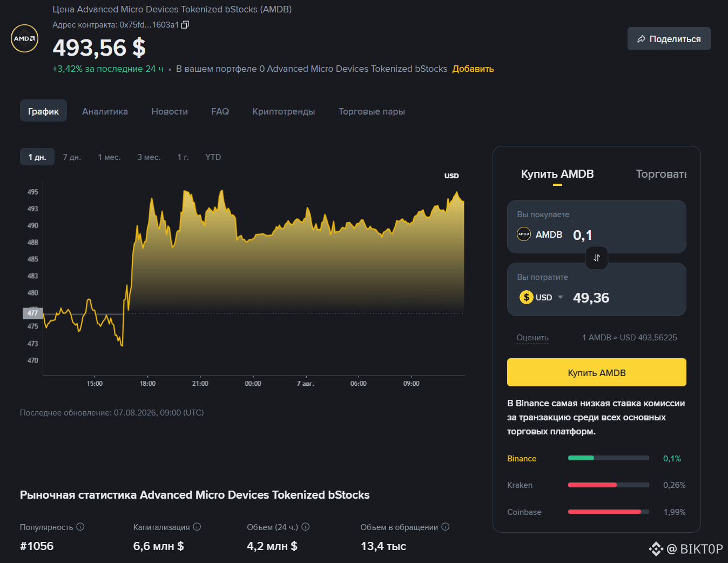Click the circulating supply value 13,4 тыс
Screen dimensions: 728x563
383,546
